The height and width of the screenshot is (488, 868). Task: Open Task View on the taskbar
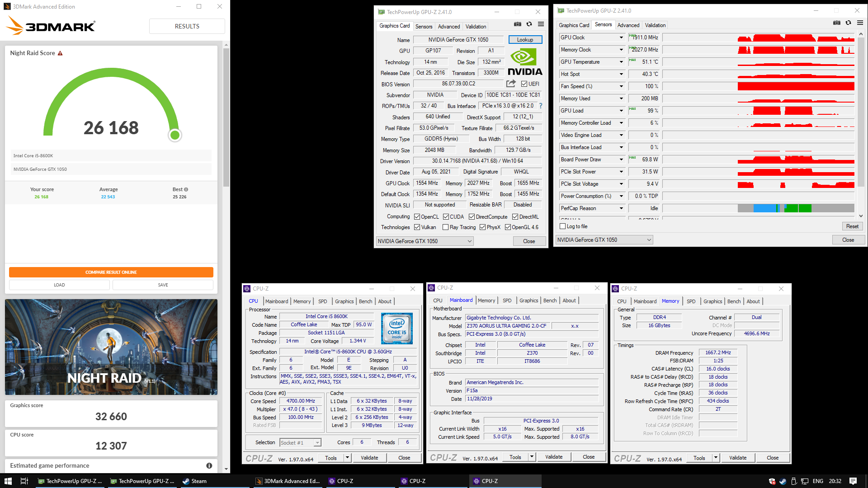[x=24, y=481]
